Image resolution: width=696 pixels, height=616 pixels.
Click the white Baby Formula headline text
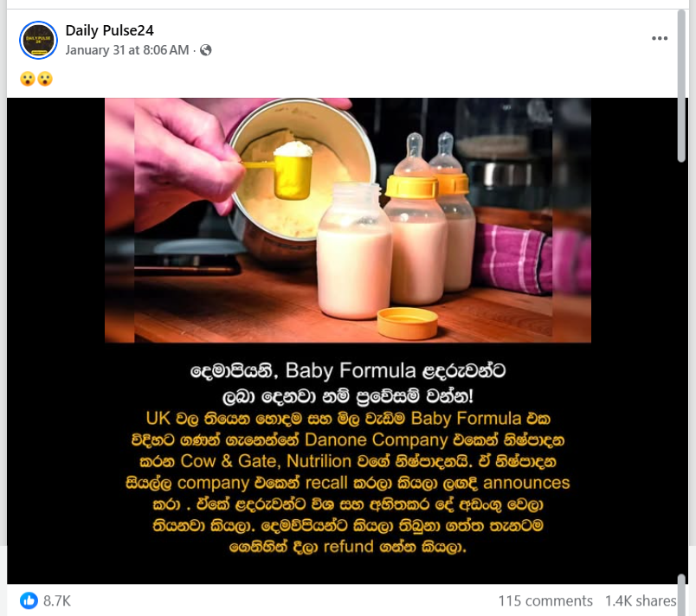pyautogui.click(x=347, y=382)
